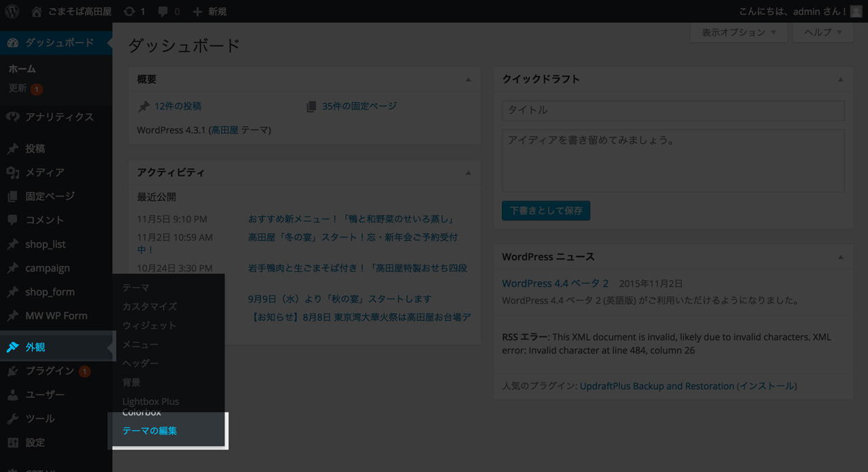Open 更新 under ダッシュボード in the sidebar
Screen dimensions: 868x472
coord(18,88)
